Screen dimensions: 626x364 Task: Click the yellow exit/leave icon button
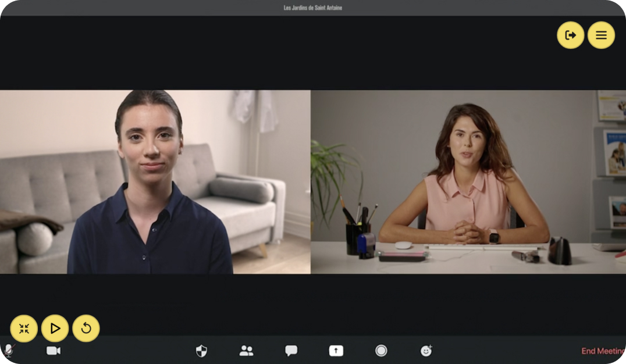(571, 35)
